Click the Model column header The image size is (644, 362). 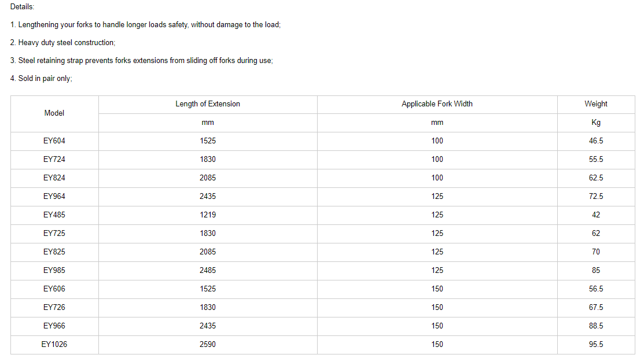click(54, 113)
